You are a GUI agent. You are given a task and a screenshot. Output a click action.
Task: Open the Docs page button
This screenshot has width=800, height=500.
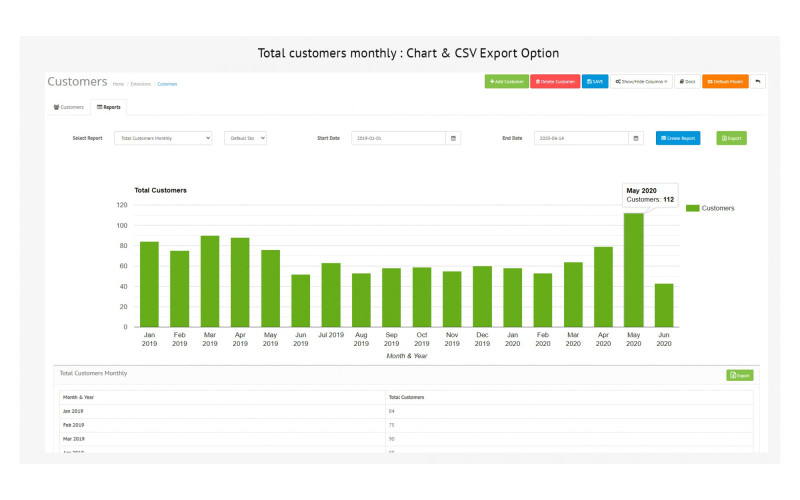click(686, 82)
